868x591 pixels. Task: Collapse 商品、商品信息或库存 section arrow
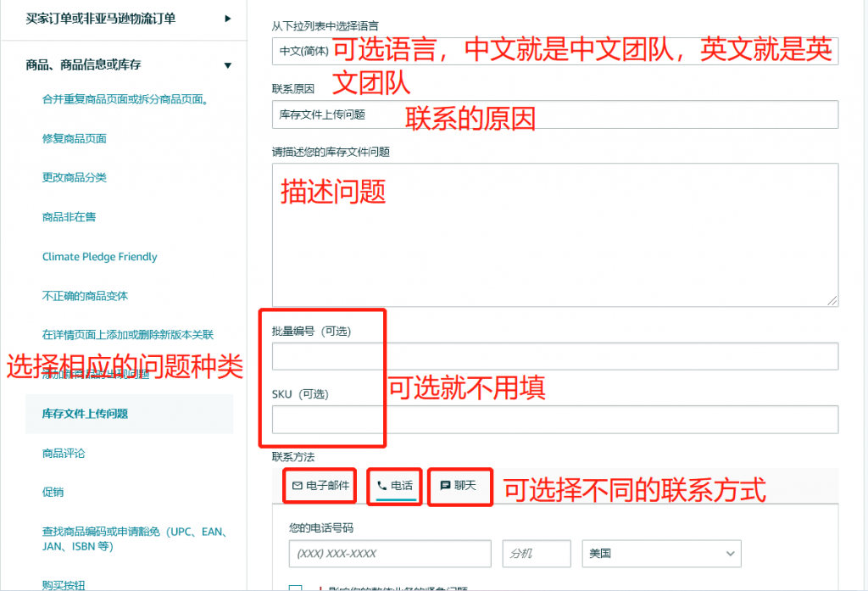point(227,65)
